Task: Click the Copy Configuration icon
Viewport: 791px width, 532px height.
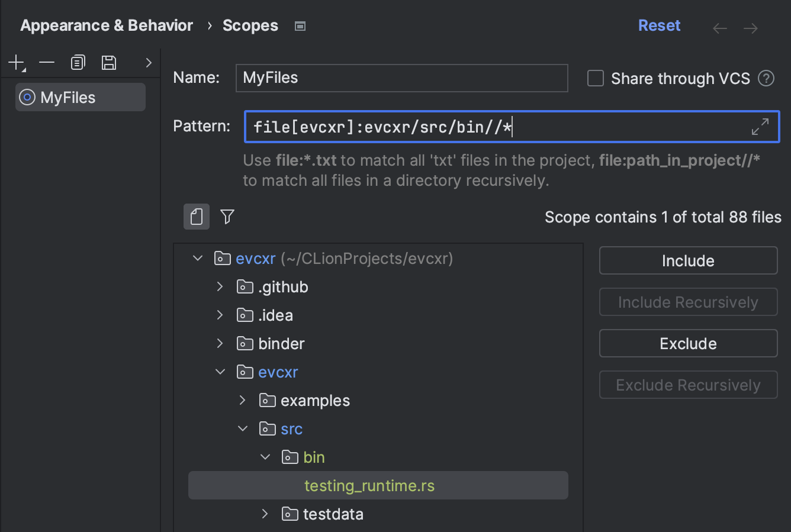Action: [x=78, y=62]
